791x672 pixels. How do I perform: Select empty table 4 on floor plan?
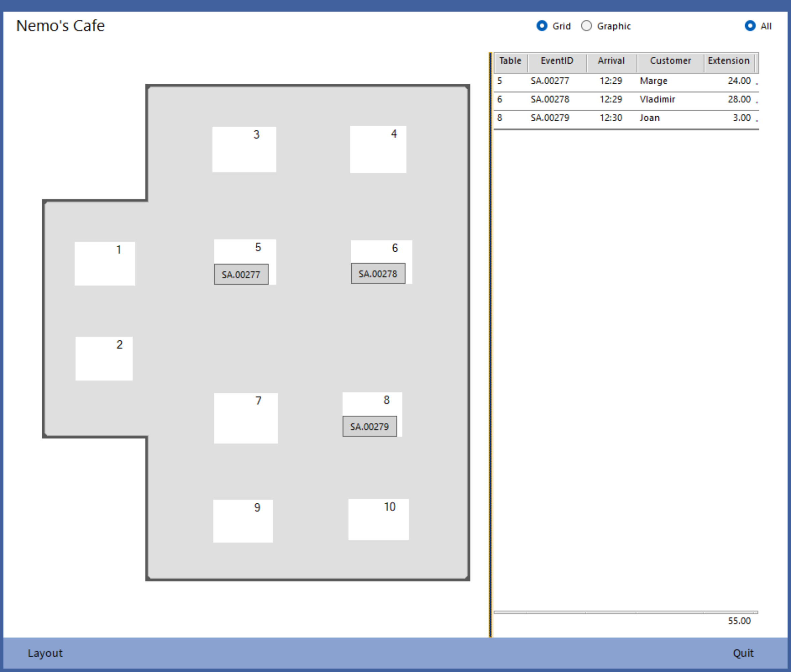tap(378, 149)
